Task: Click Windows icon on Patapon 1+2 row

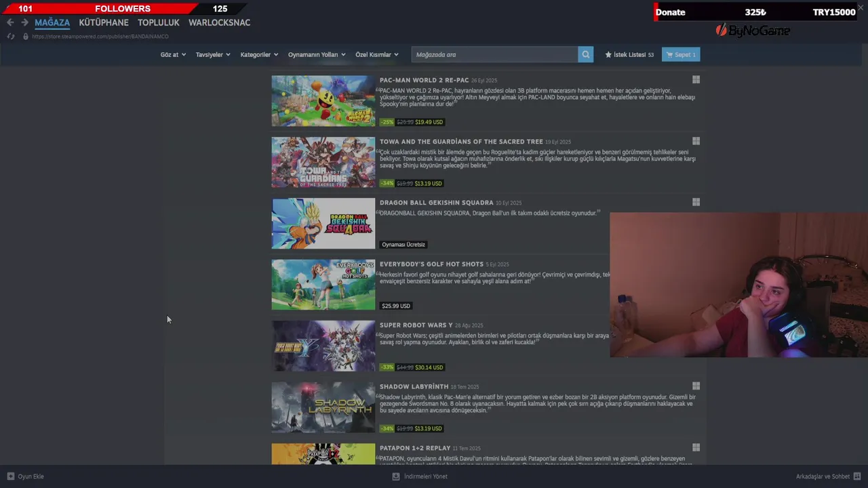Action: (696, 447)
